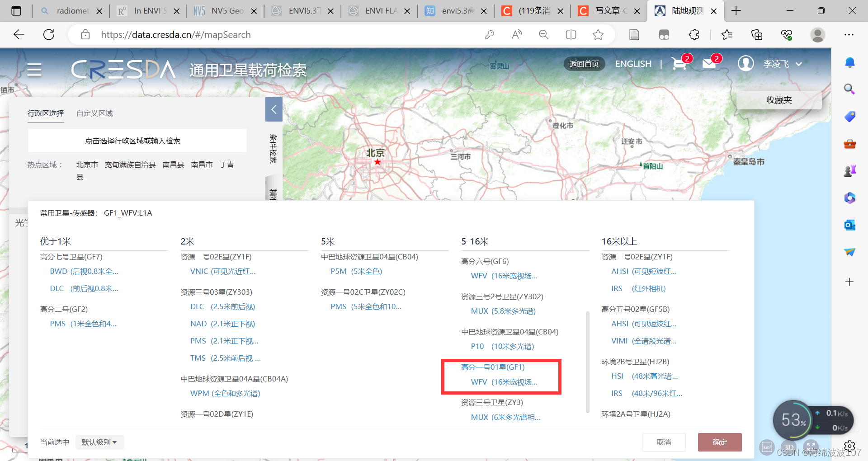Viewport: 868px width, 461px height.
Task: Add page to favorites star
Action: coord(598,34)
